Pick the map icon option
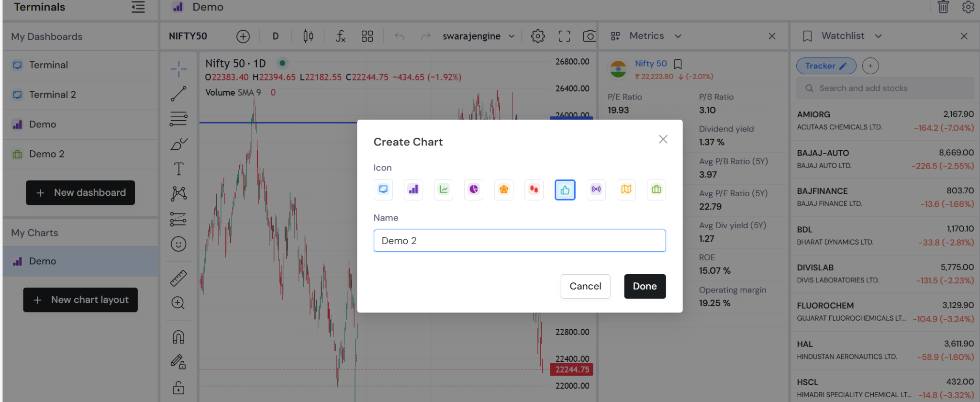 [626, 190]
